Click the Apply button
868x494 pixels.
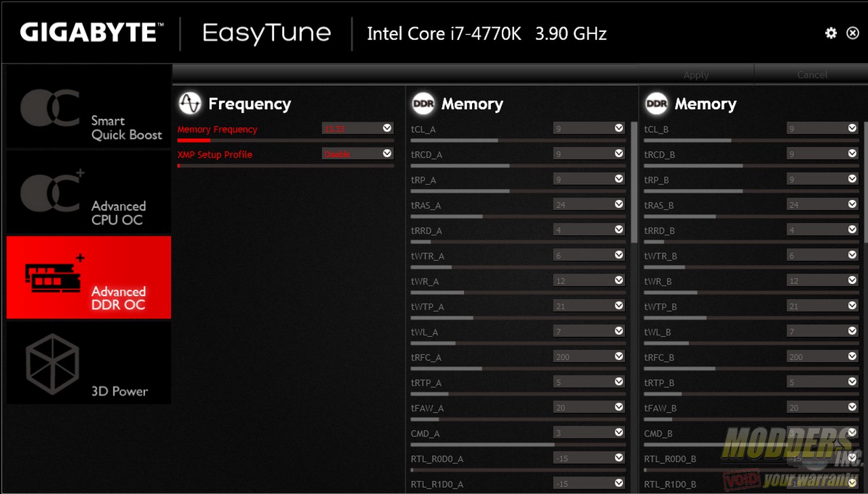696,75
